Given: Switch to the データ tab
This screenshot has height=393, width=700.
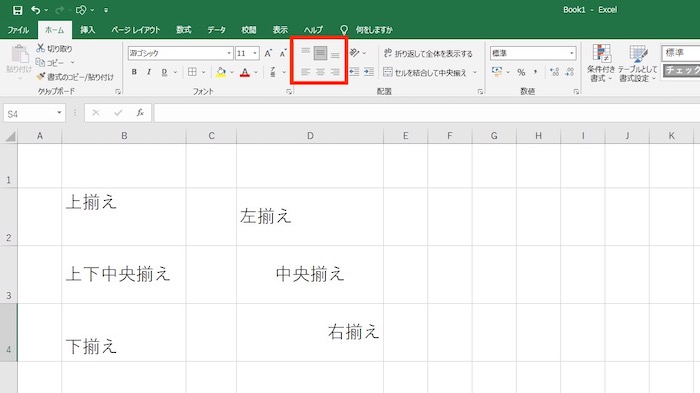Looking at the screenshot, I should pyautogui.click(x=217, y=30).
